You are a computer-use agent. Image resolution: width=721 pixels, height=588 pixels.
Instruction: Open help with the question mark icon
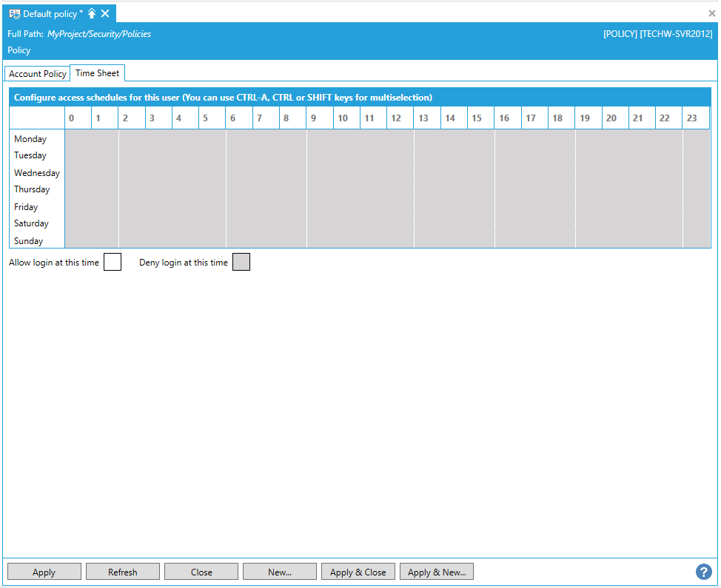click(703, 572)
